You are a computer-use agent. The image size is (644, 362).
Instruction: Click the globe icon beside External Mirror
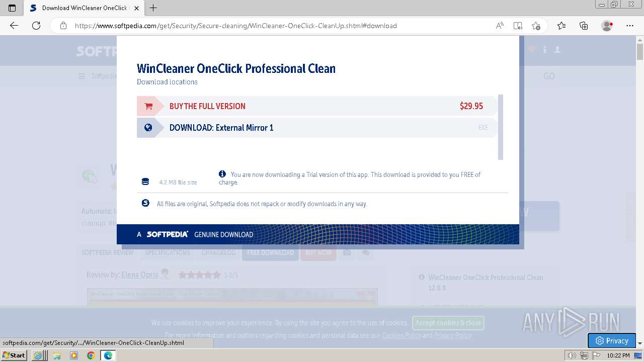point(148,128)
